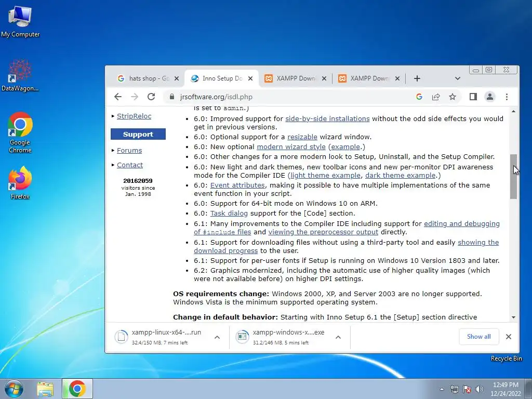Click the taskbar clock showing 12:49 PM
Viewport: 532px width, 399px height.
(x=506, y=389)
